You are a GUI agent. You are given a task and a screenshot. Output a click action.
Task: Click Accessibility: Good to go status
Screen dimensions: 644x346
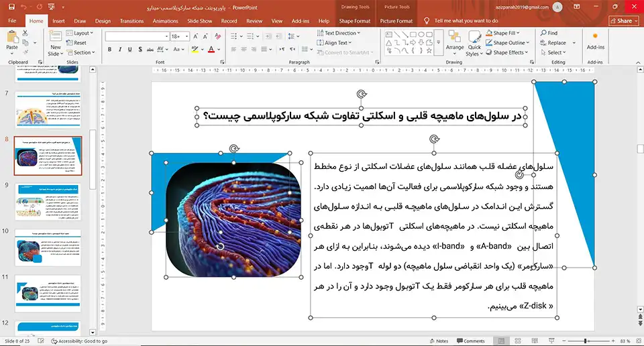click(x=79, y=341)
